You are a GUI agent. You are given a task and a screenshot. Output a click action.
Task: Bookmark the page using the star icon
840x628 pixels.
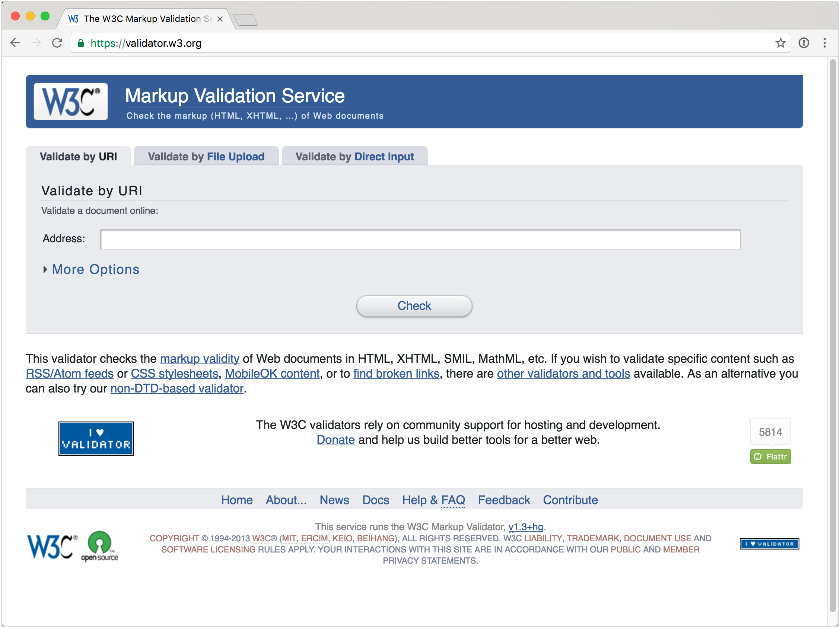point(781,43)
